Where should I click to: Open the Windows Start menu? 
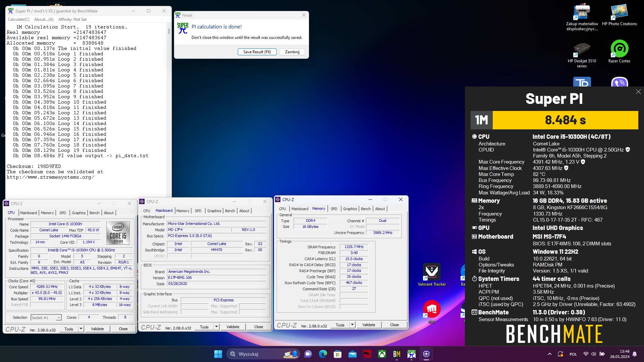[x=218, y=354]
